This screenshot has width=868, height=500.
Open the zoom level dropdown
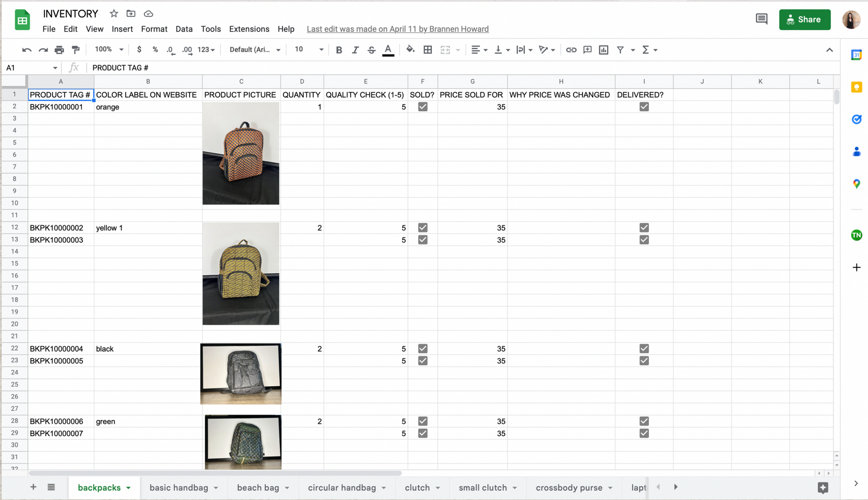[109, 50]
